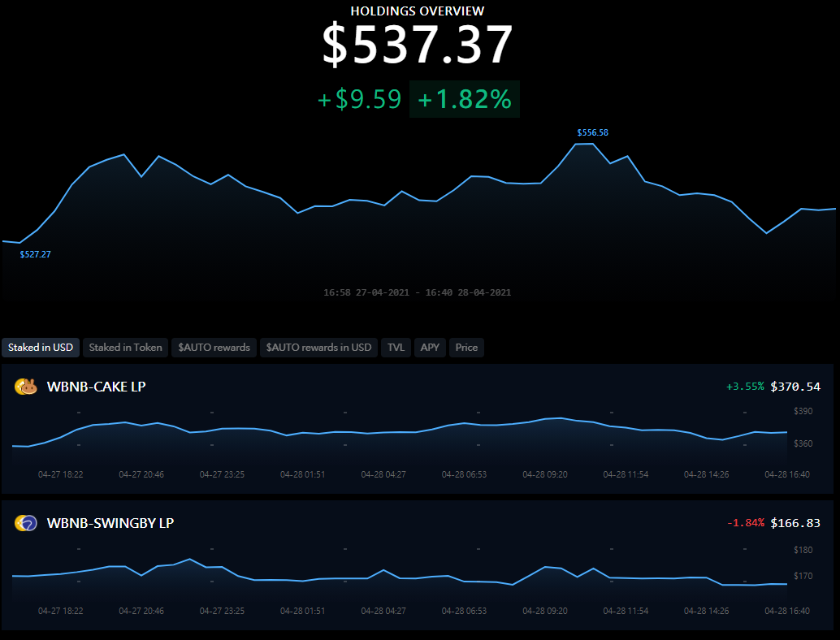Switch to the TVL tab

[x=396, y=348]
